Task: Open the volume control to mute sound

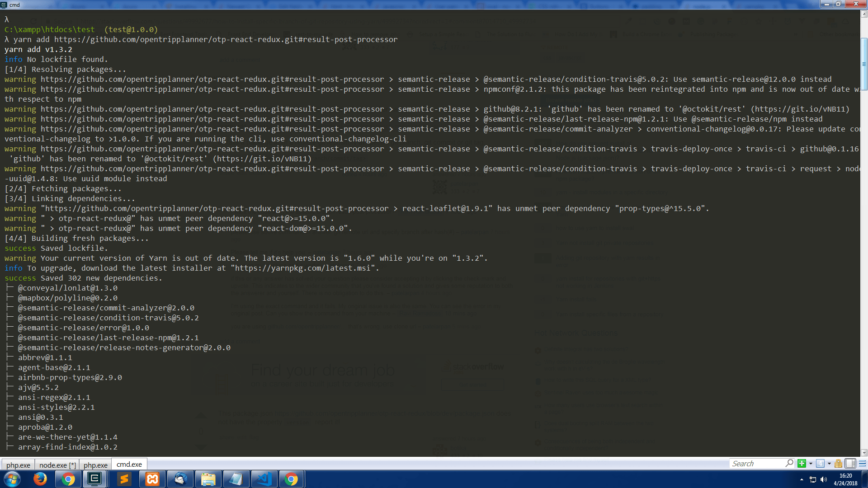Action: click(x=824, y=479)
